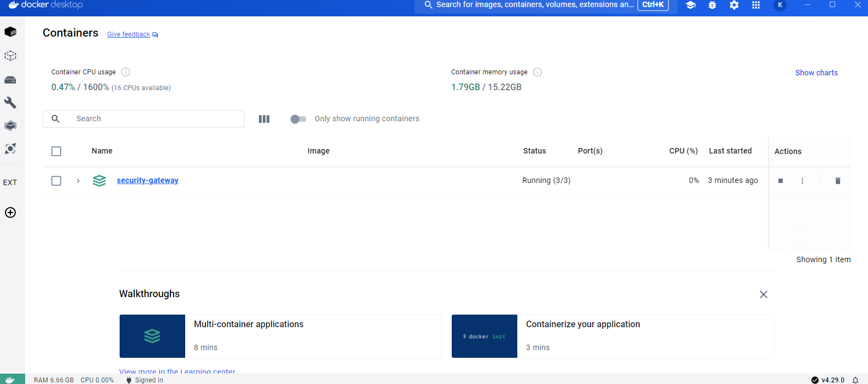The width and height of the screenshot is (868, 384).
Task: Open Volumes view in sidebar
Action: [10, 80]
